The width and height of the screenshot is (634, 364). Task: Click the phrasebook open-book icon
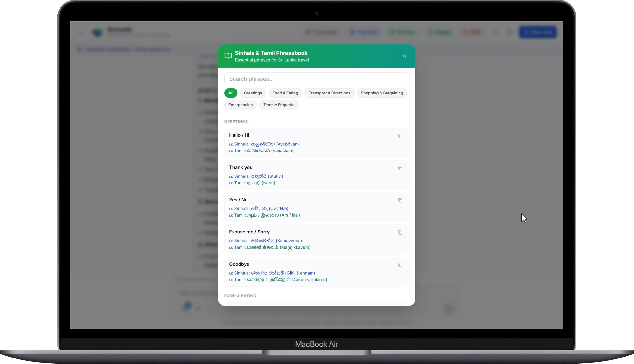point(228,56)
